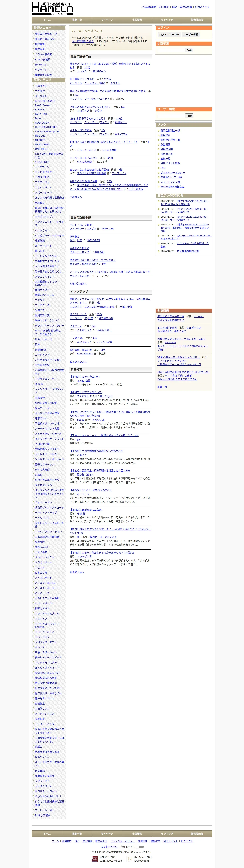The image size is (244, 868).
Task: Open pickup story ほうかいにっき
Action: pyautogui.click(x=78, y=314)
